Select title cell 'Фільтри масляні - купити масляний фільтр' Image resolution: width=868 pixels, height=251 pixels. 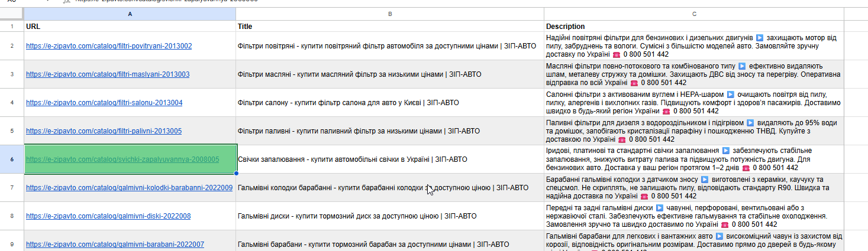coord(390,74)
